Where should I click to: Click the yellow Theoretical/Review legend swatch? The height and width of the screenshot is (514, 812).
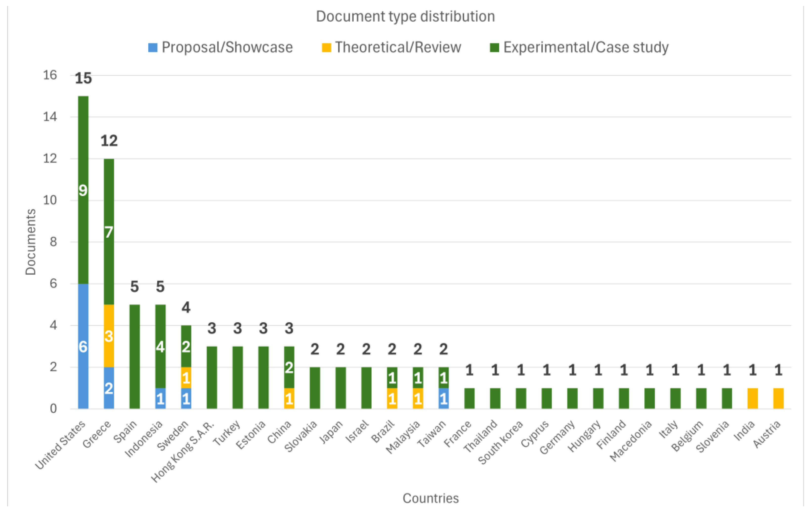(x=326, y=47)
